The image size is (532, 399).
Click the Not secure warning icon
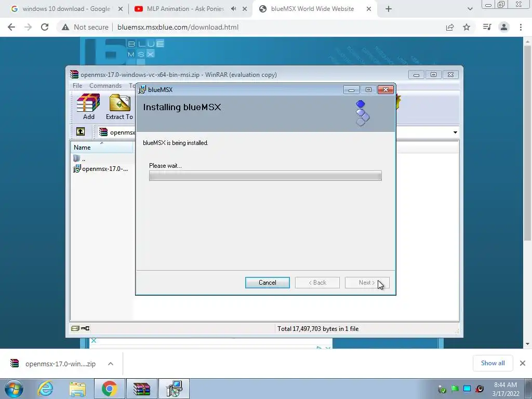click(65, 27)
